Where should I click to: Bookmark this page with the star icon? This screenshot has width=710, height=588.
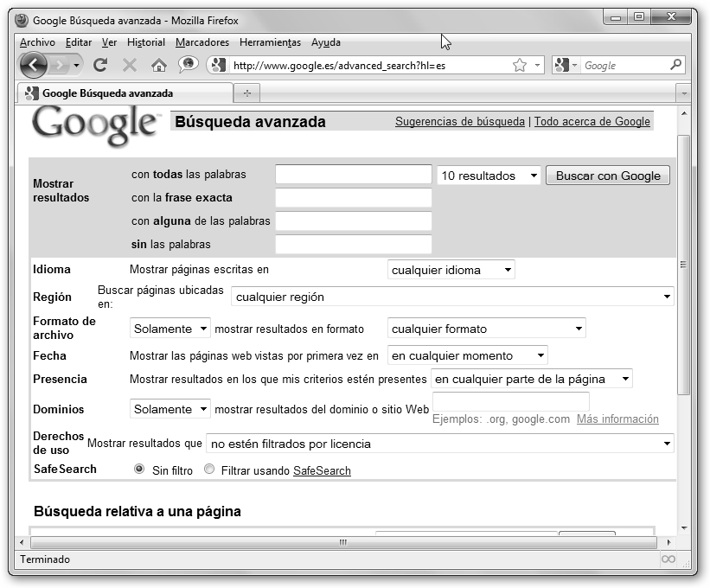point(520,65)
